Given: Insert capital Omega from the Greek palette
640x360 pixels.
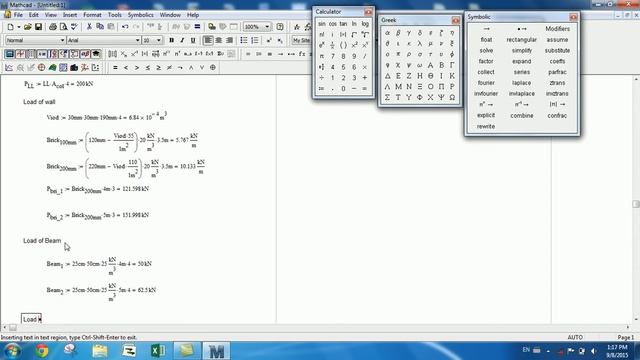Looking at the screenshot, I should pos(452,98).
